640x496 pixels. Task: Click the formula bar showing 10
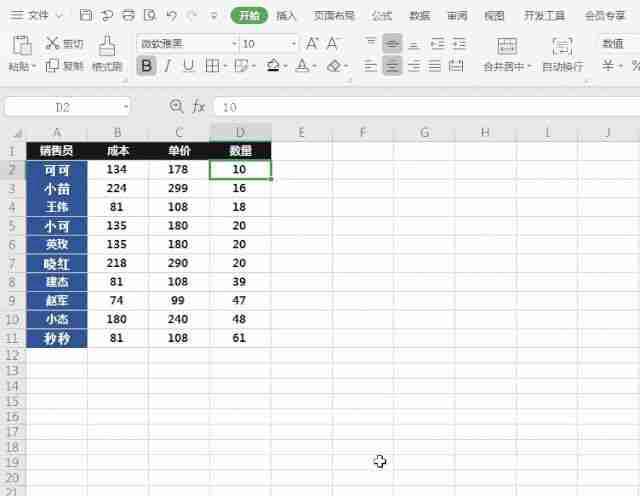[427, 107]
